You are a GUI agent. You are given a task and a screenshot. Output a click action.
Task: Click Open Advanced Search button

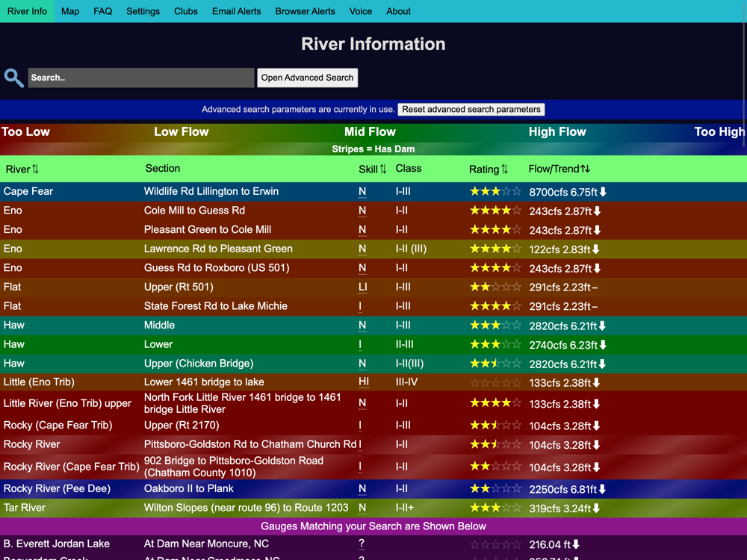[x=307, y=78]
